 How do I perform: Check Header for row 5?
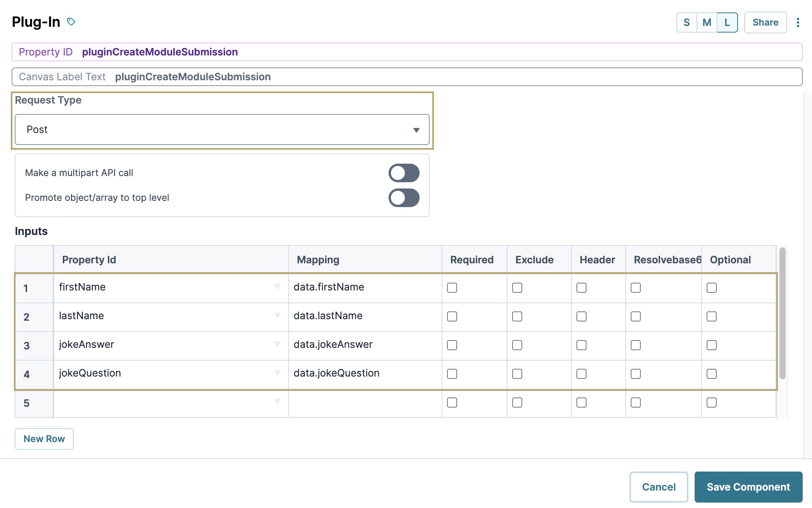(x=581, y=403)
